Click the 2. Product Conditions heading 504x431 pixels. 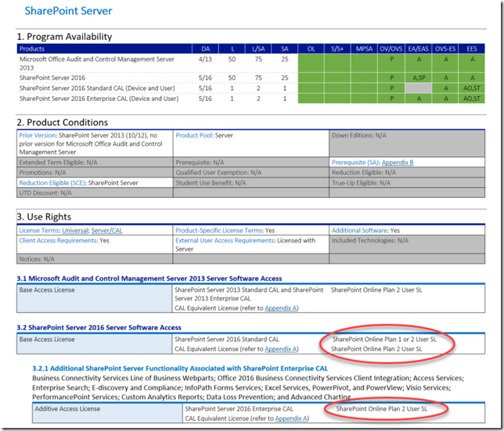click(63, 122)
